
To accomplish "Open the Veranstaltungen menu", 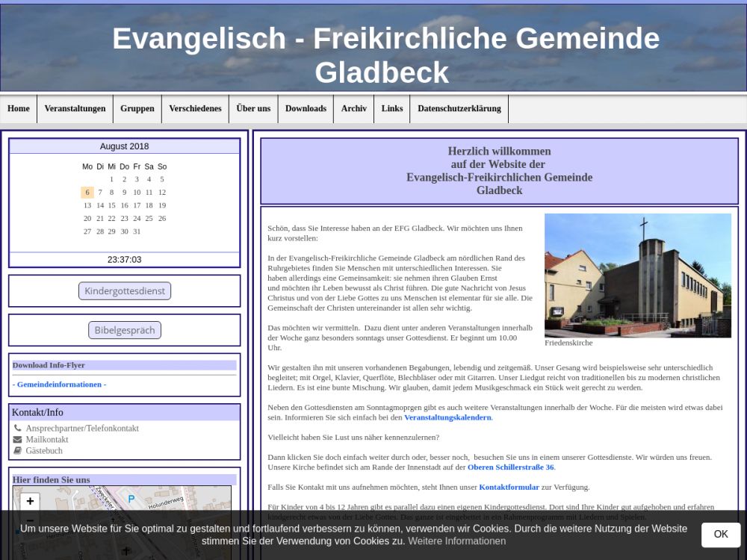I will pos(75,109).
